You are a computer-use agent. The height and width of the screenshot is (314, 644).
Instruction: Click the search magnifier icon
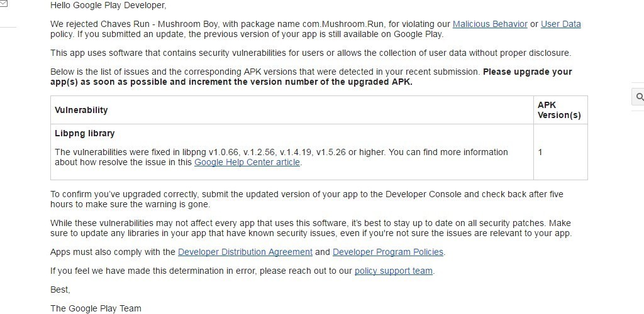tap(640, 97)
